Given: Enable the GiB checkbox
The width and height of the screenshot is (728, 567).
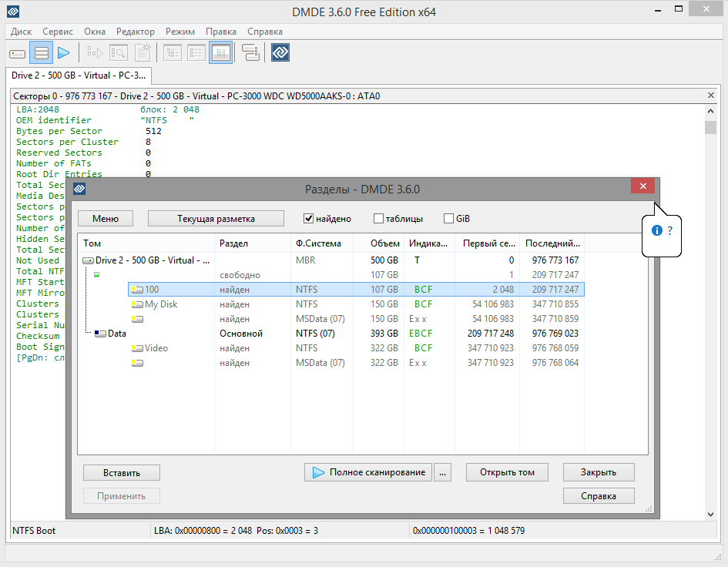Looking at the screenshot, I should click(x=448, y=218).
